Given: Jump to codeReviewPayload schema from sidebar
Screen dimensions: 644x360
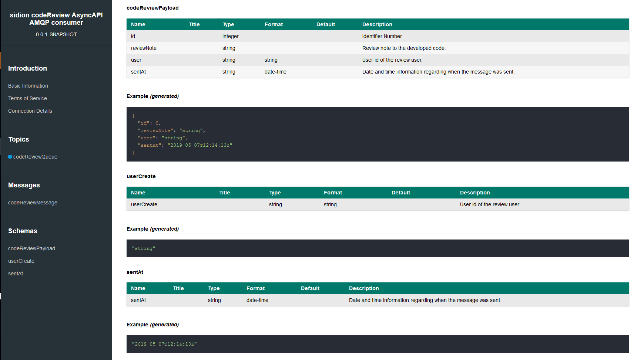Looking at the screenshot, I should tap(31, 248).
